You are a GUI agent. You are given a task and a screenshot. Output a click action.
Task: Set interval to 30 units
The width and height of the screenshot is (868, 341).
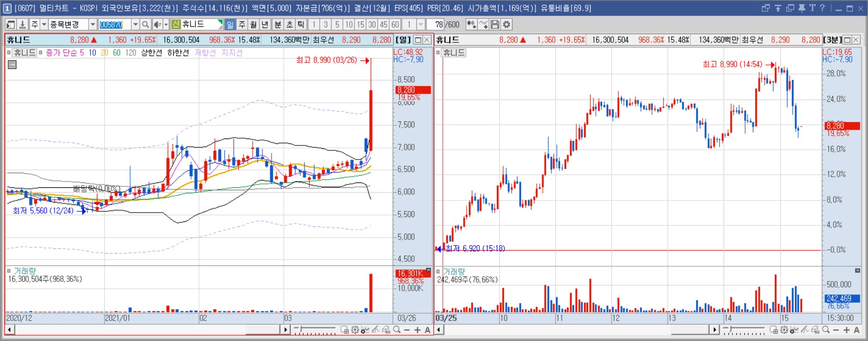tap(372, 24)
